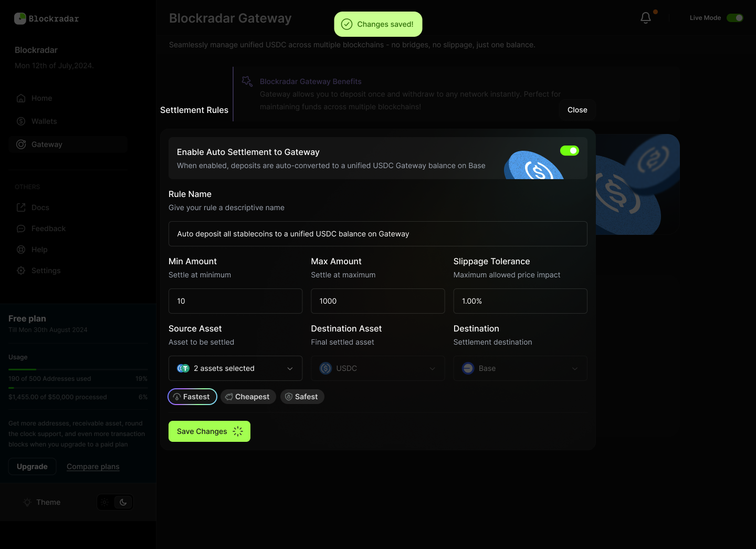
Task: Click the Min Amount field
Action: (x=235, y=301)
